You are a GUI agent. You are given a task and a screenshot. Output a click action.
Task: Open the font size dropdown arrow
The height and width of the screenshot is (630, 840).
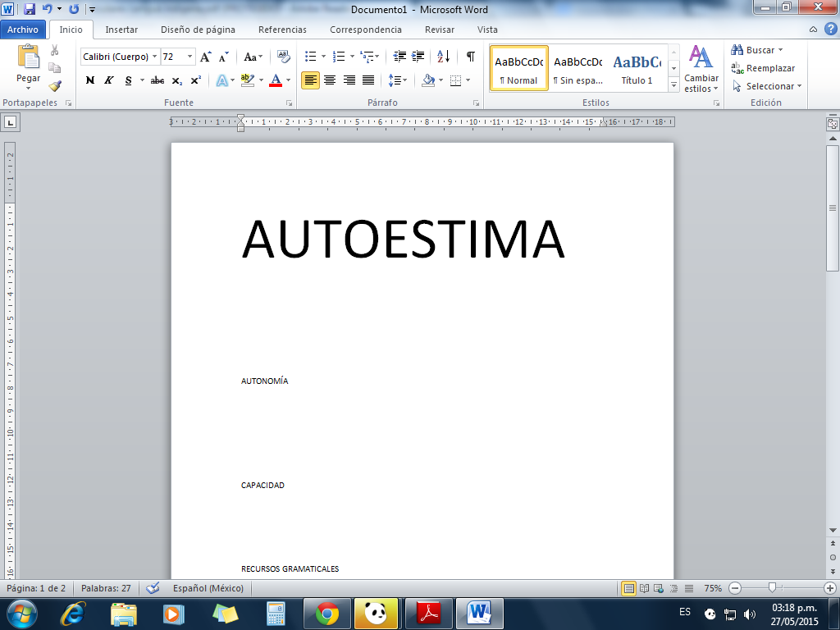pyautogui.click(x=190, y=57)
